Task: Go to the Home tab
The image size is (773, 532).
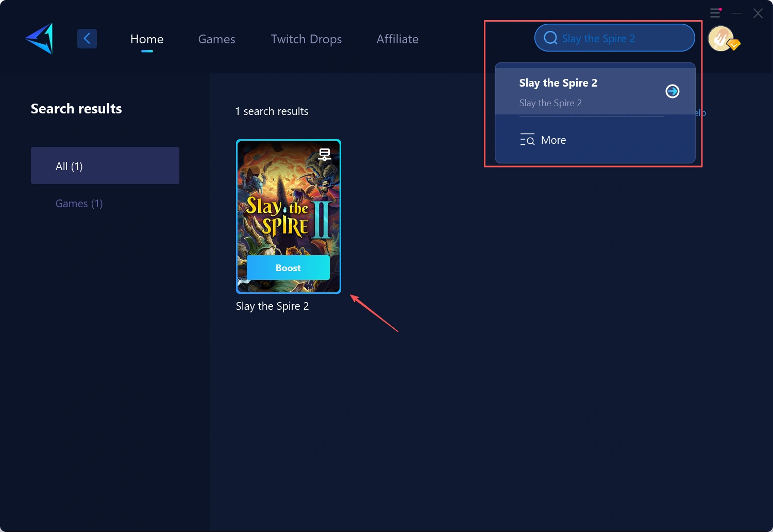Action: 147,39
